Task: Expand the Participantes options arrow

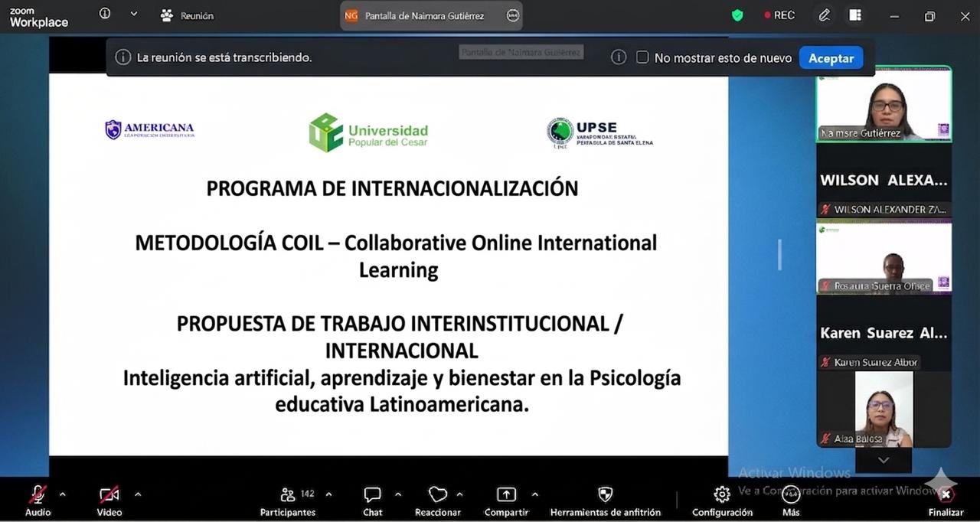Action: [x=328, y=494]
